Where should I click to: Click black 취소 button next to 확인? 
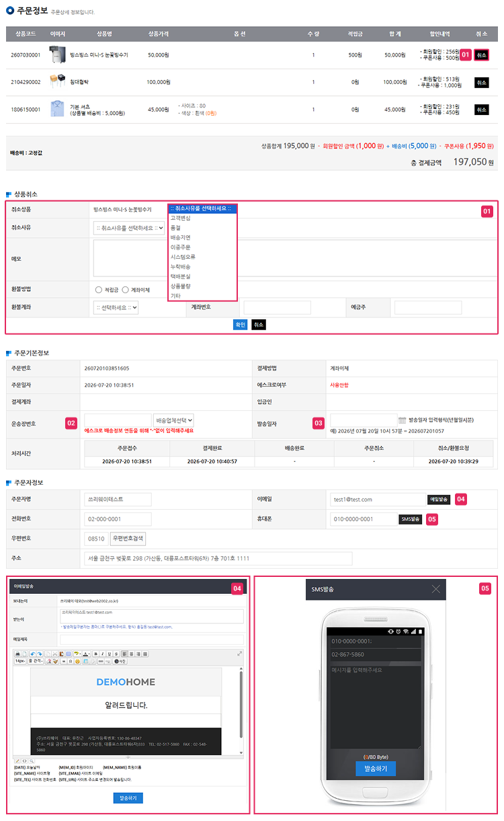pos(259,325)
